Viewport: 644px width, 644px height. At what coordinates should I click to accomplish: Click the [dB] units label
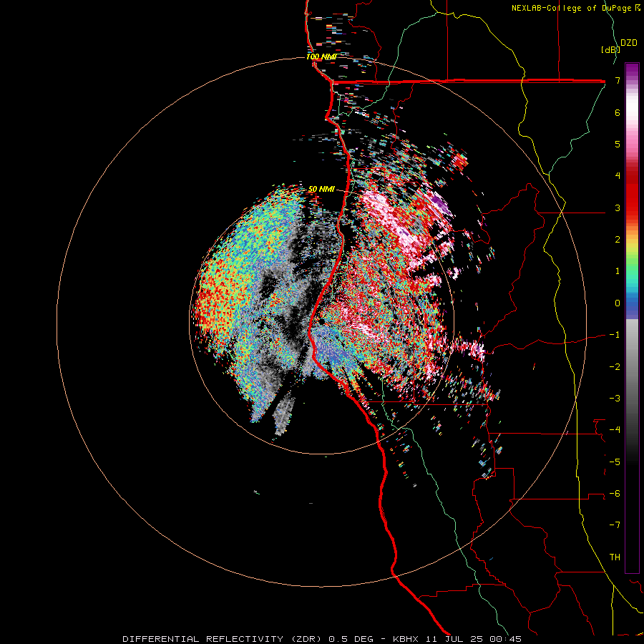[610, 49]
